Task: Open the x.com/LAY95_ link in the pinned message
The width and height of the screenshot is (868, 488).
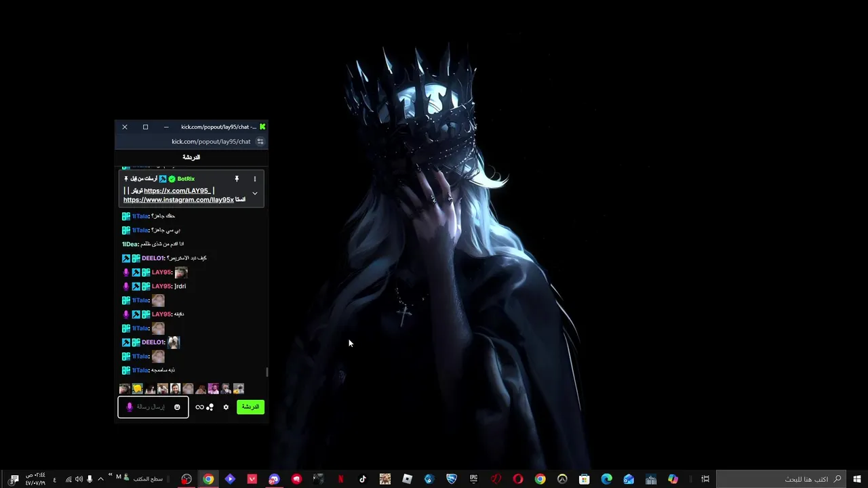Action: 177,190
